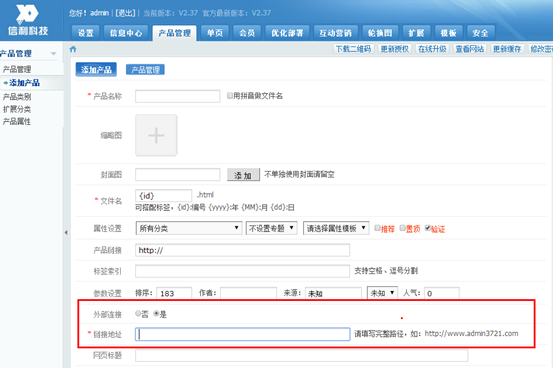This screenshot has height=368, width=553.
Task: Click the 人气 field showing 0
Action: 442,293
